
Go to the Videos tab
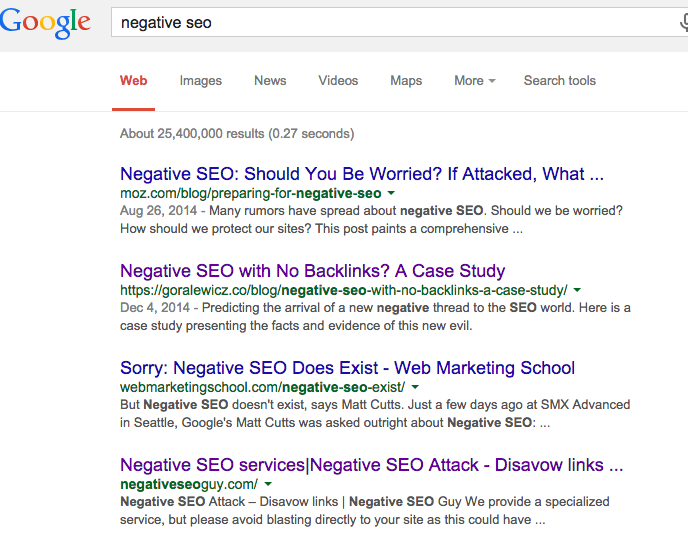[x=338, y=81]
